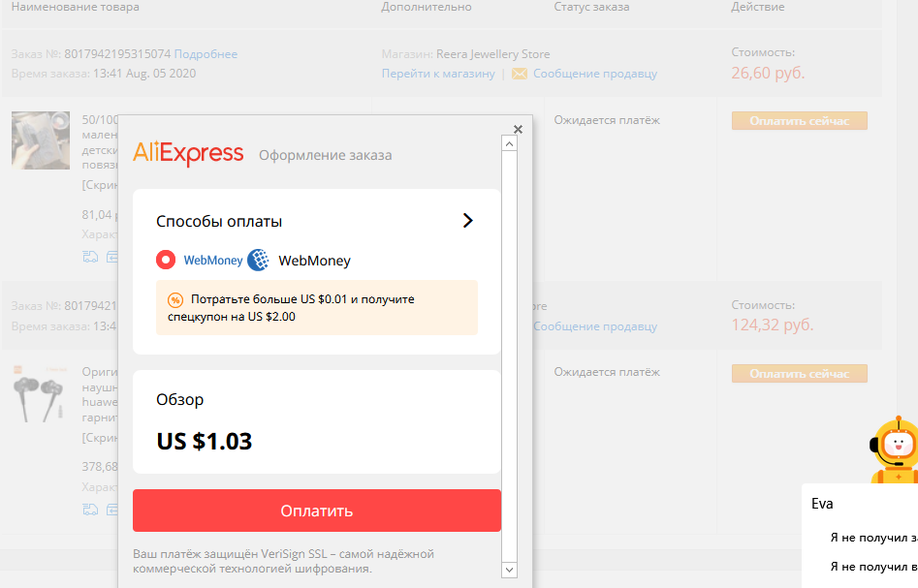Click envelope icon next to Сообщение продавцу
Screen dimensions: 918x588
pyautogui.click(x=520, y=74)
